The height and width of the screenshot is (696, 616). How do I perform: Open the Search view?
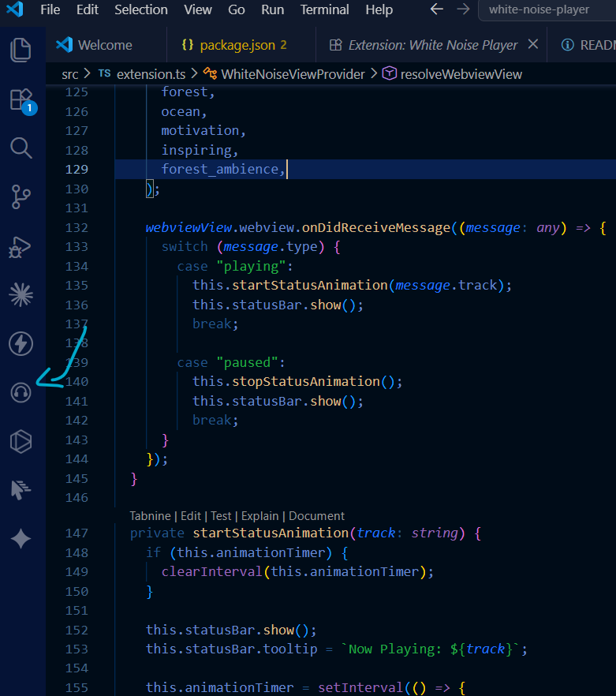click(x=21, y=148)
